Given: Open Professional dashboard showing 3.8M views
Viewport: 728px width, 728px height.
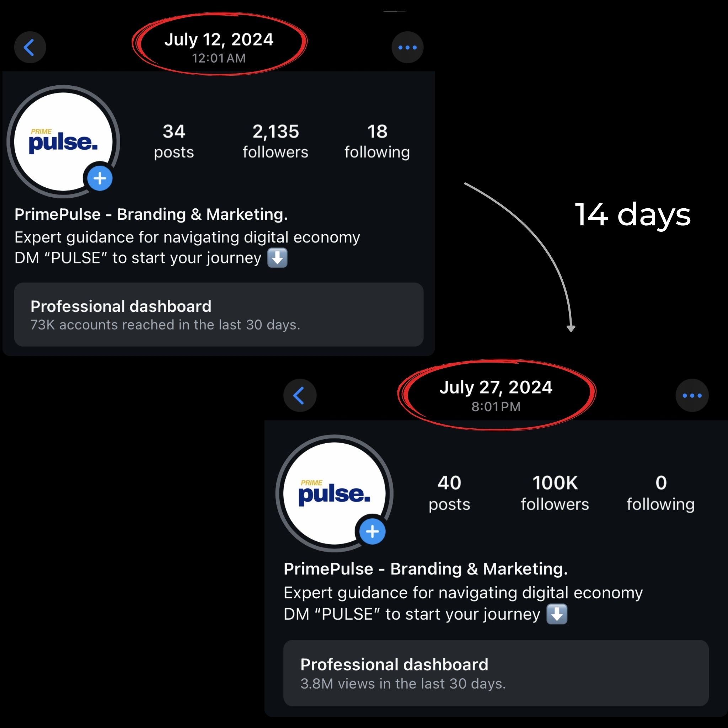Looking at the screenshot, I should 496,673.
